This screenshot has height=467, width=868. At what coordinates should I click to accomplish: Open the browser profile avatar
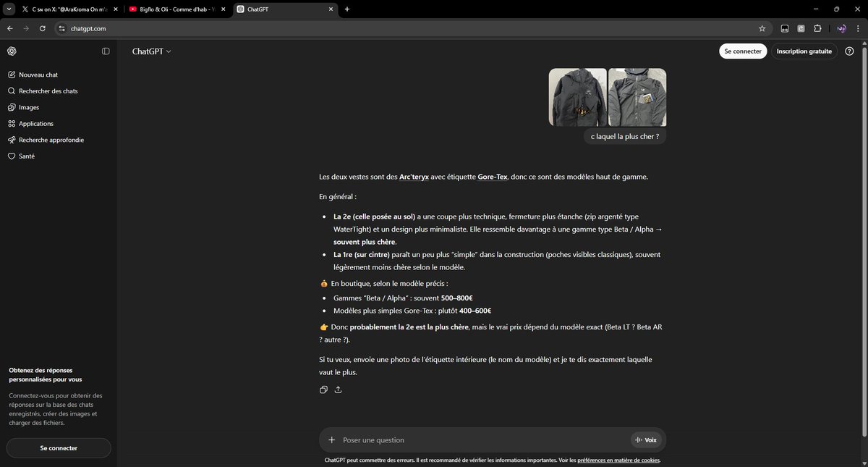(841, 28)
